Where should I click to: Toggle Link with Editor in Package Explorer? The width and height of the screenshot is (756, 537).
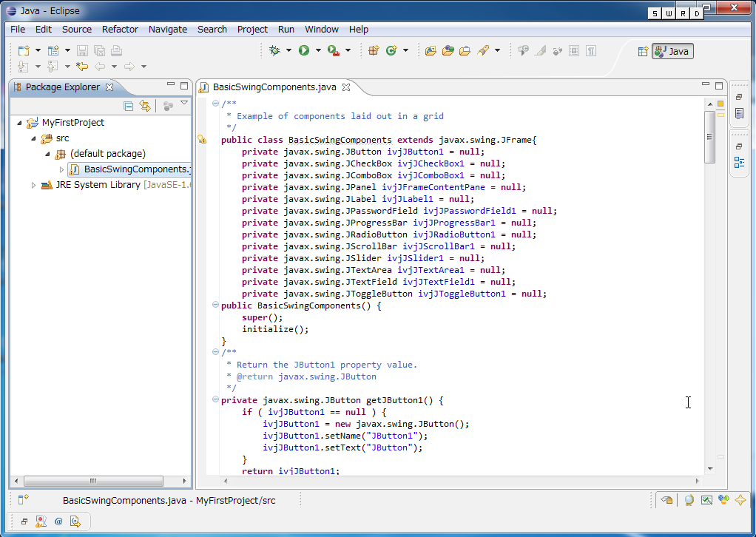tap(145, 106)
